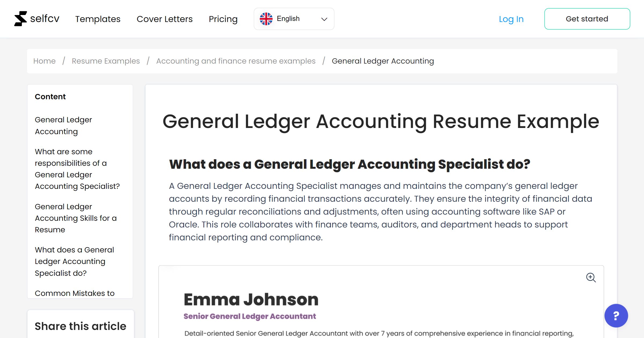Jump to General Ledger Accounting section in Content
The image size is (644, 338).
coord(63,125)
